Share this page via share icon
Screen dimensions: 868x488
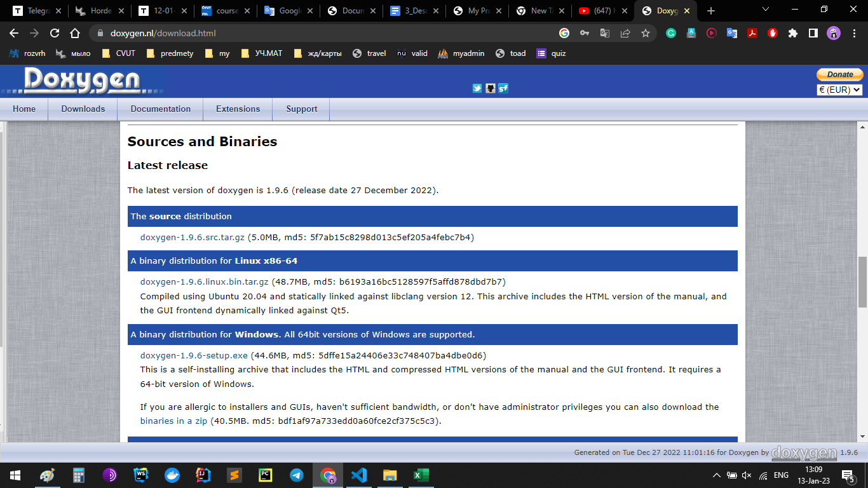coord(625,33)
